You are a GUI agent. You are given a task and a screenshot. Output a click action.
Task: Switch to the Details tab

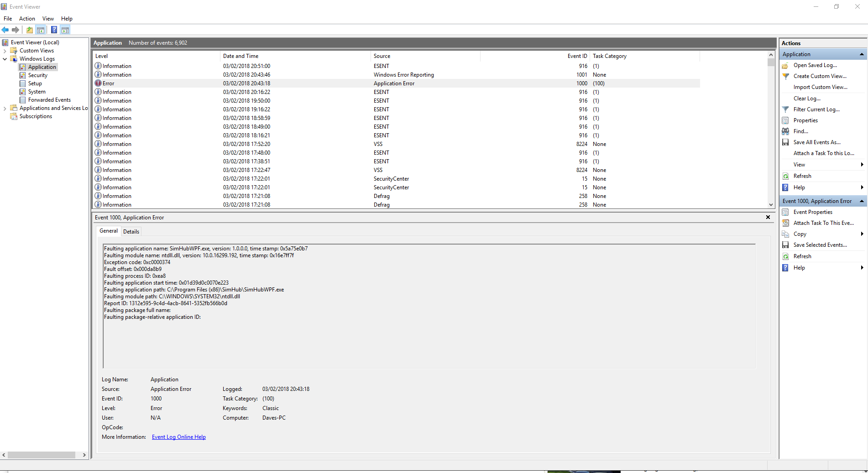tap(131, 231)
